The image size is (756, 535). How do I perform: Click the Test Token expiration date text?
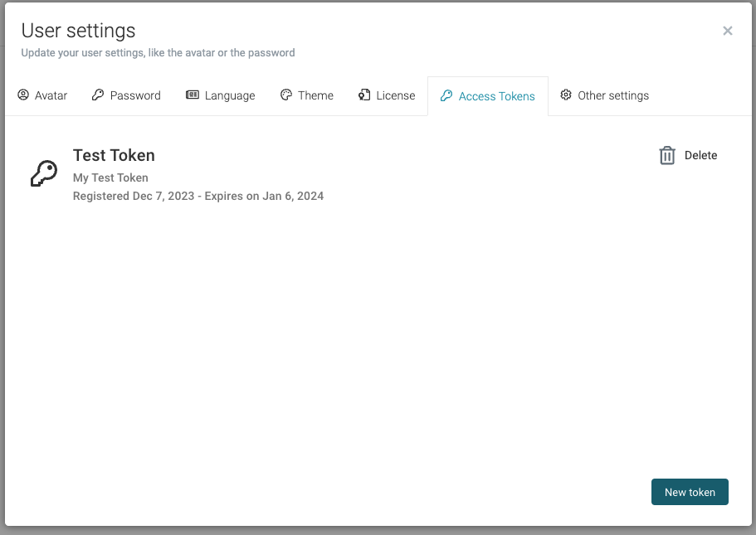(x=198, y=196)
